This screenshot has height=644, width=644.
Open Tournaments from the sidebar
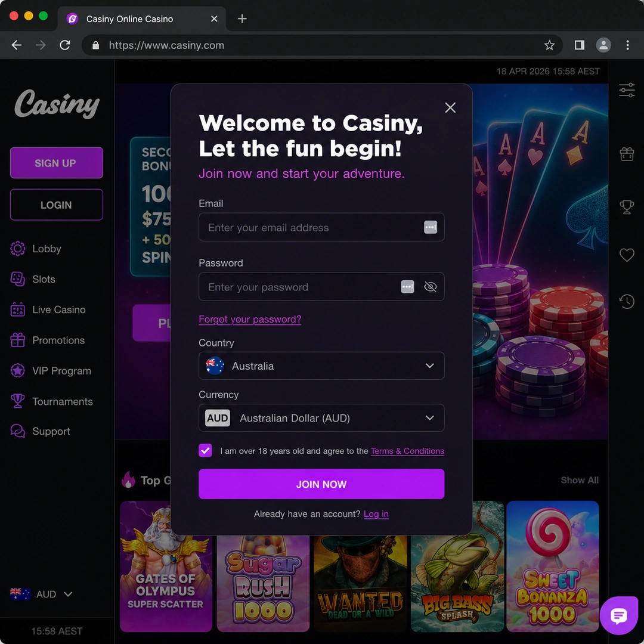pos(52,401)
